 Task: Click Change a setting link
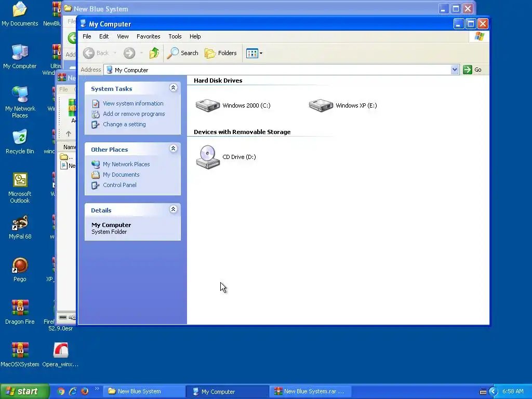pos(124,125)
